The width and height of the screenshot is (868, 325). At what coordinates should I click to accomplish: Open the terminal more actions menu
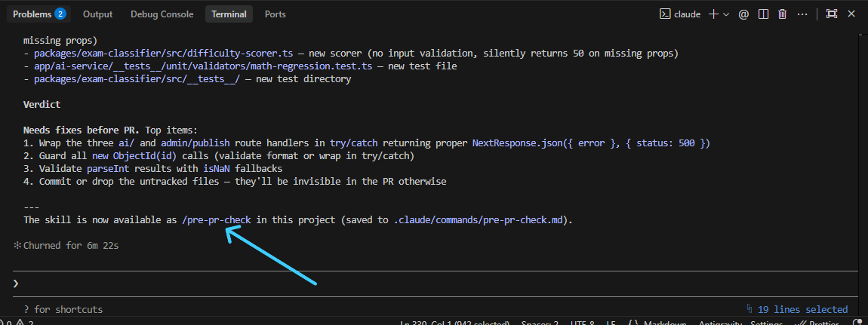(802, 14)
